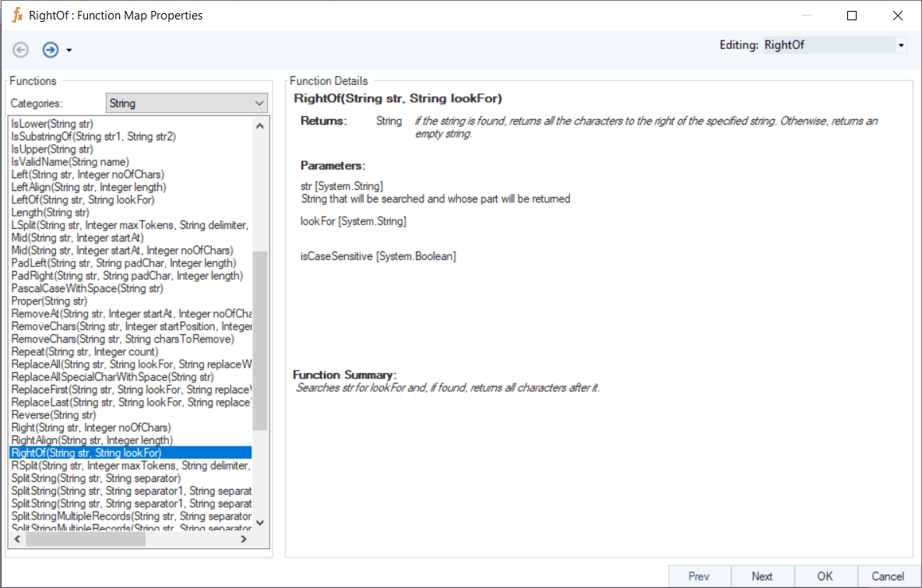Screen dimensions: 922x588
Task: Open the forward arrow history dropdown
Action: pos(69,51)
